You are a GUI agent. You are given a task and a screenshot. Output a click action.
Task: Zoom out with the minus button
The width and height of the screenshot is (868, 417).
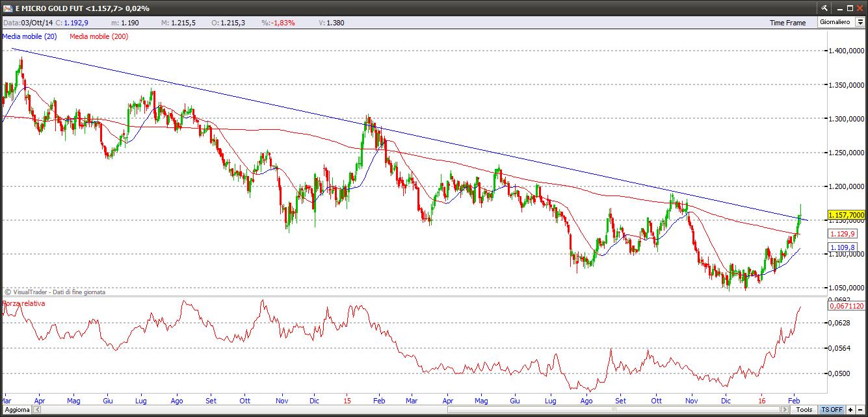point(860,410)
